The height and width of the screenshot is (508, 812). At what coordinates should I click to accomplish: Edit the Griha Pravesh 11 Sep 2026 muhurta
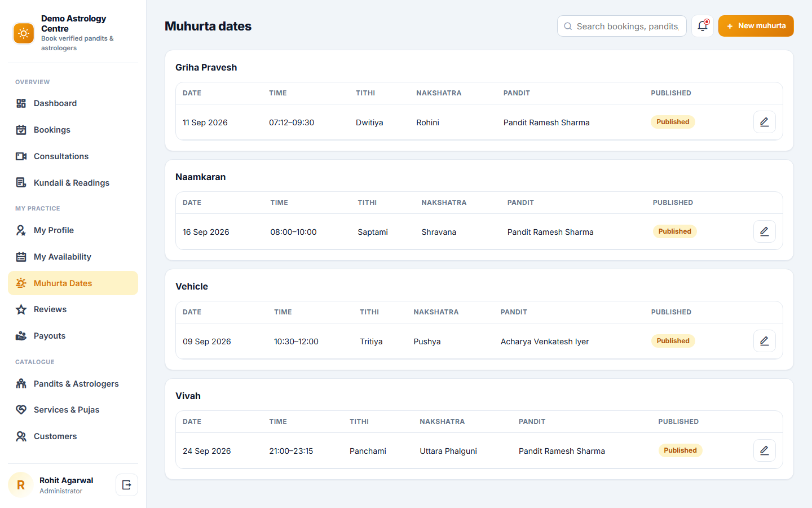pos(765,122)
